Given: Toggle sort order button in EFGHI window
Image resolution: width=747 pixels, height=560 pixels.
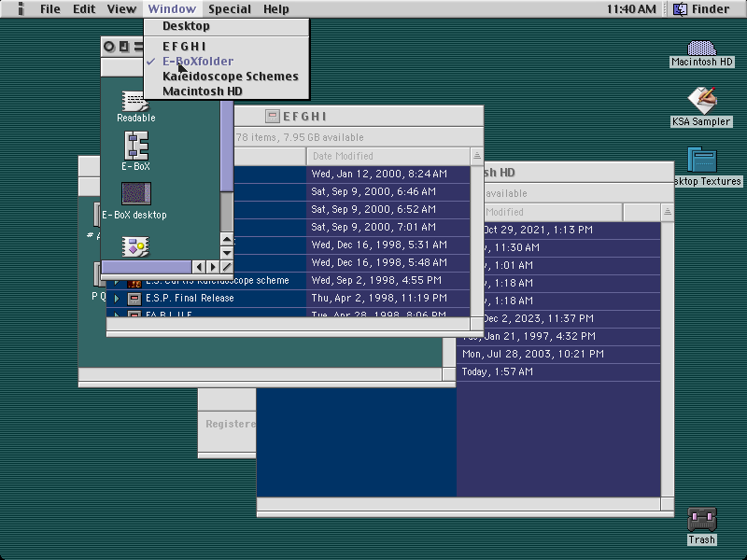Looking at the screenshot, I should (x=477, y=156).
